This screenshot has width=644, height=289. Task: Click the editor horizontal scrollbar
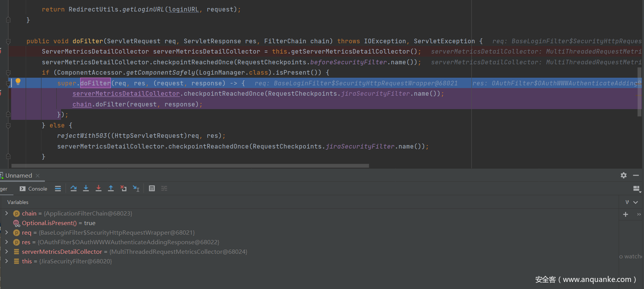point(190,165)
